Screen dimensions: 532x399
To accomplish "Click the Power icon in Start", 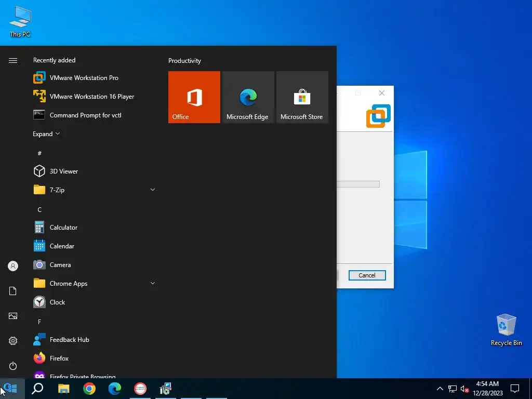I will (13, 366).
